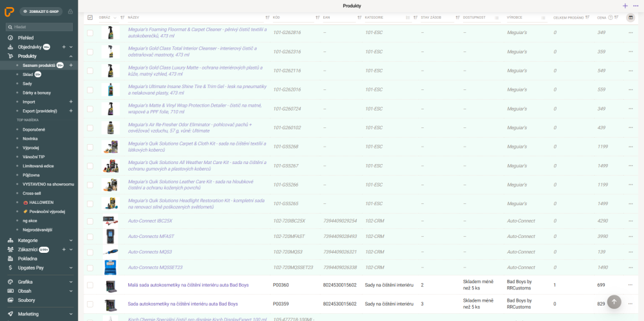Select checkbox for Malá sada autokosmetiky row
644x321 pixels.
click(x=90, y=285)
